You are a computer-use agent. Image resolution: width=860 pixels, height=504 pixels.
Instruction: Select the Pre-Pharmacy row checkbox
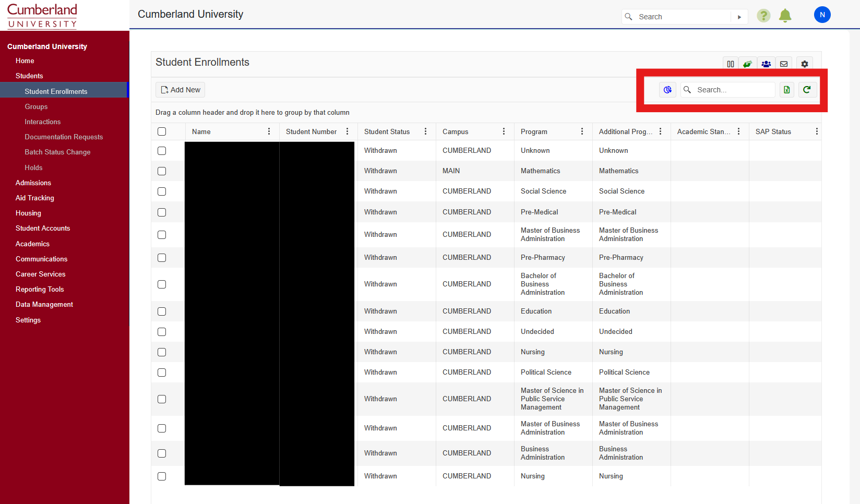point(162,258)
